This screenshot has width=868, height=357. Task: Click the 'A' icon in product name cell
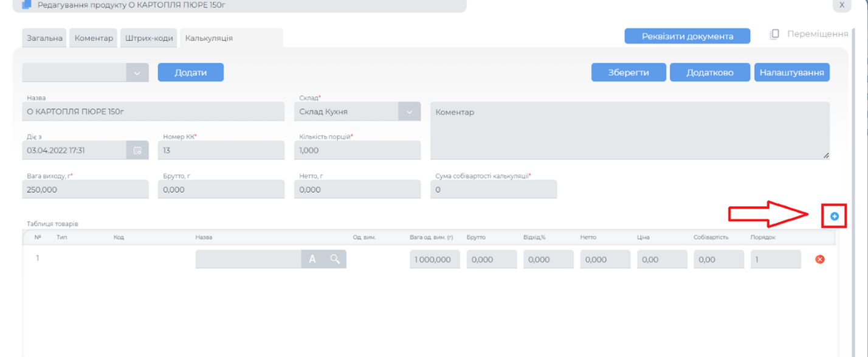tap(312, 259)
